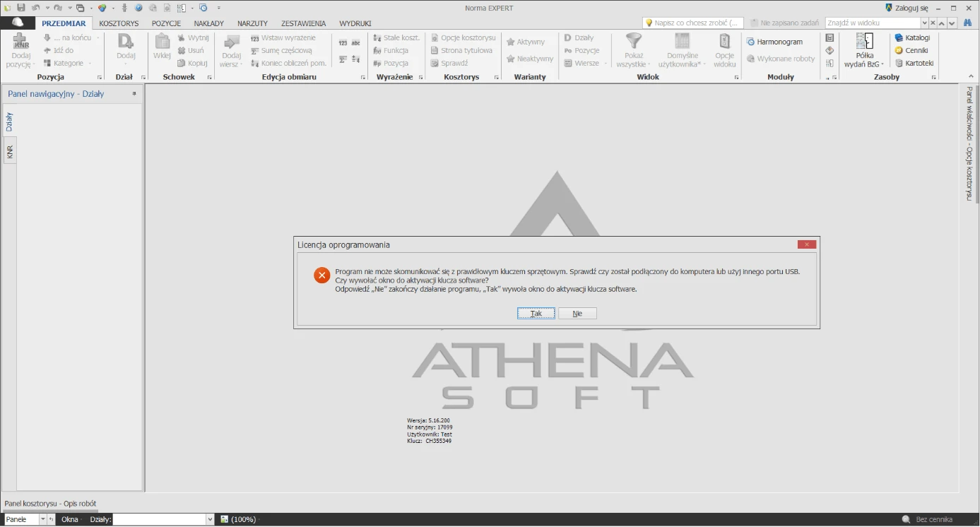Click the Kopiuj icon

coord(182,63)
